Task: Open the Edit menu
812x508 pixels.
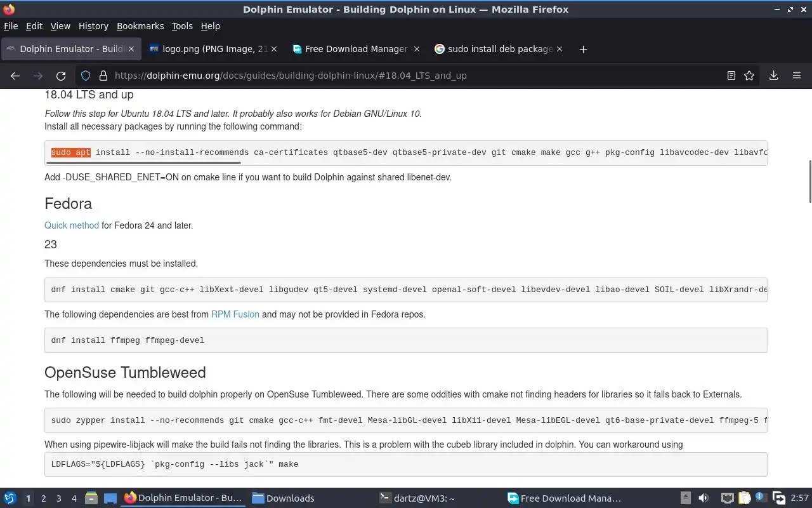Action: (x=34, y=26)
